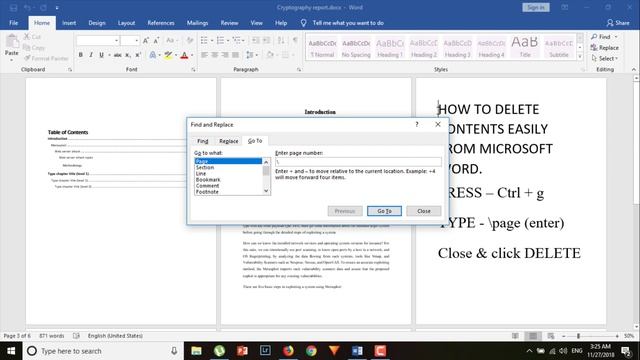Click the Text Effects icon
Image resolution: width=640 pixels, height=360 pixels.
(x=153, y=55)
